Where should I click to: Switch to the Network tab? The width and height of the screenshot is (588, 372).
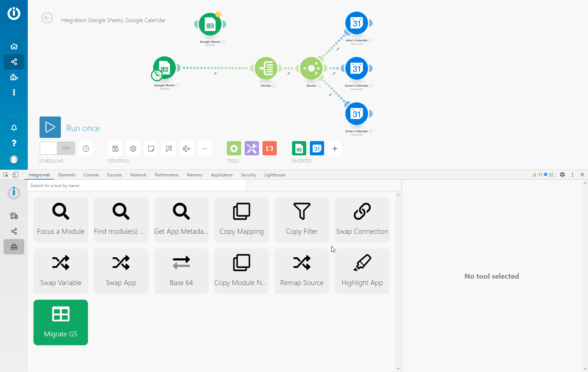click(138, 175)
